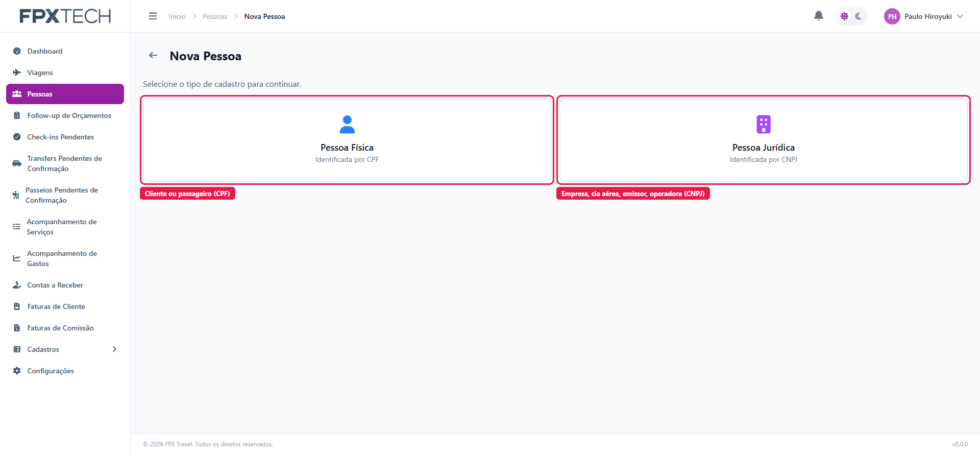980x454 pixels.
Task: Click the Configurações gear icon
Action: click(17, 371)
